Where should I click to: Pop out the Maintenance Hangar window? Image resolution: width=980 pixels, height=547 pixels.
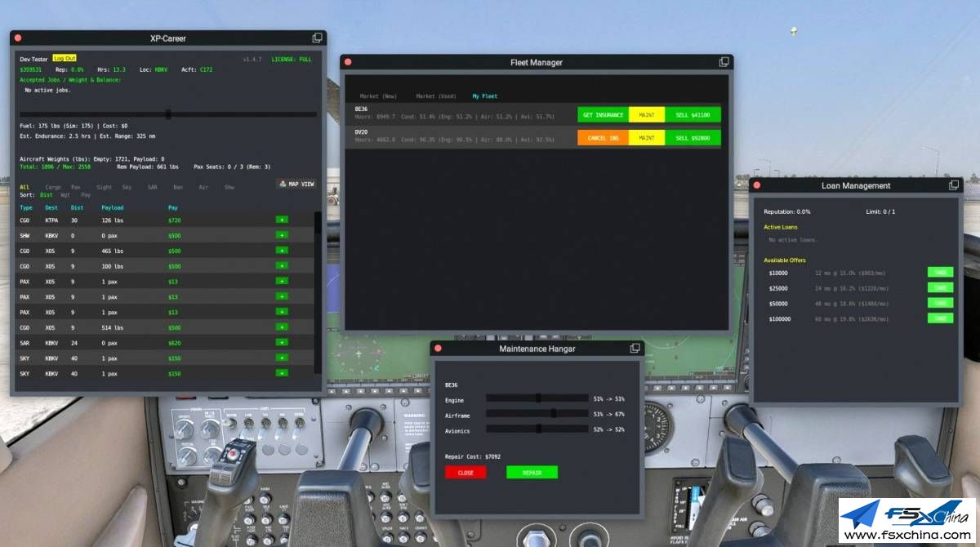tap(635, 349)
